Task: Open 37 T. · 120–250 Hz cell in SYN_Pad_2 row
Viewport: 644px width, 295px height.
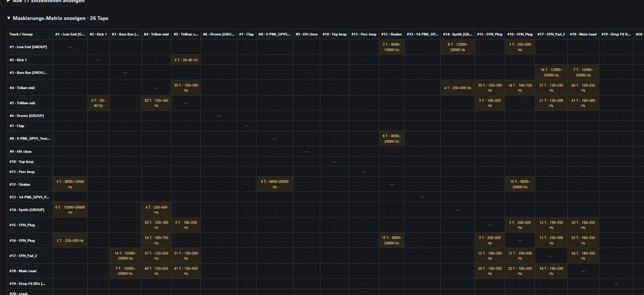Action: point(156,256)
